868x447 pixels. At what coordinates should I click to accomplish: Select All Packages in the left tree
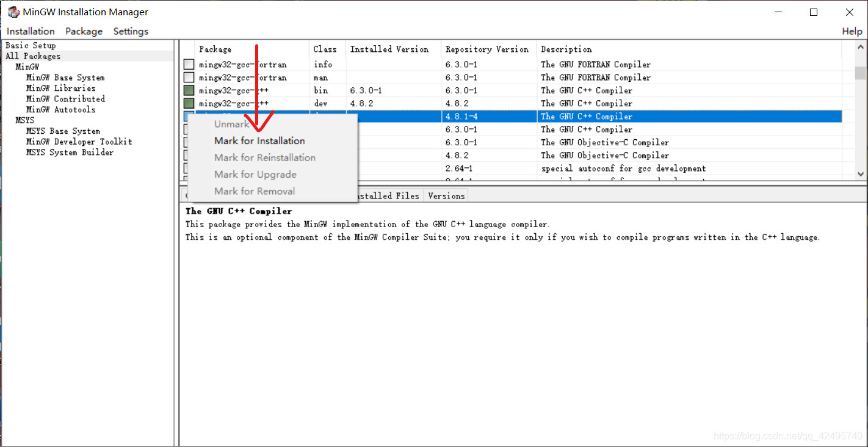coord(33,56)
